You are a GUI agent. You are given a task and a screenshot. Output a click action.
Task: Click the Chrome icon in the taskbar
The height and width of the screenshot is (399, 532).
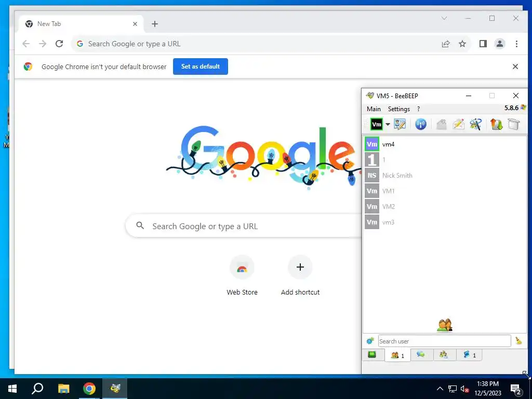[89, 389]
